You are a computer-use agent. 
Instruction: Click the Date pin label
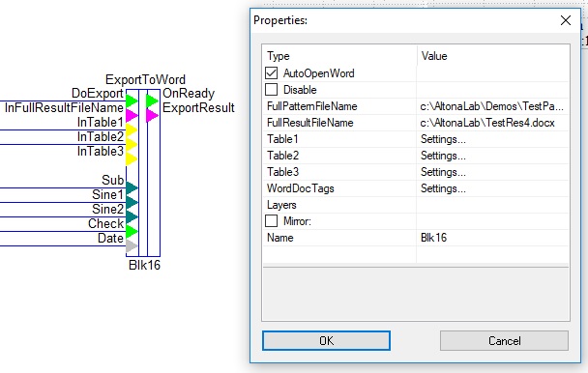[x=110, y=238]
